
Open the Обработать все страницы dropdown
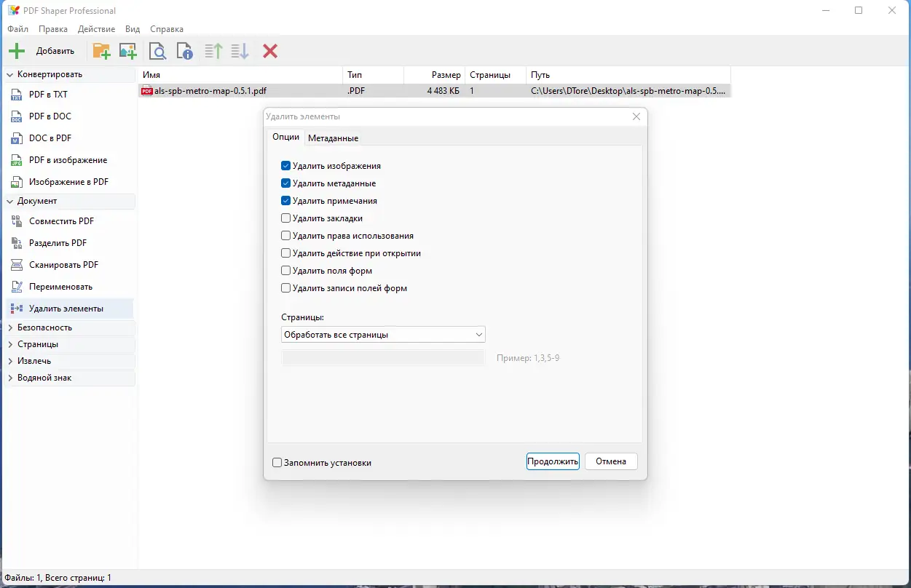pos(383,335)
